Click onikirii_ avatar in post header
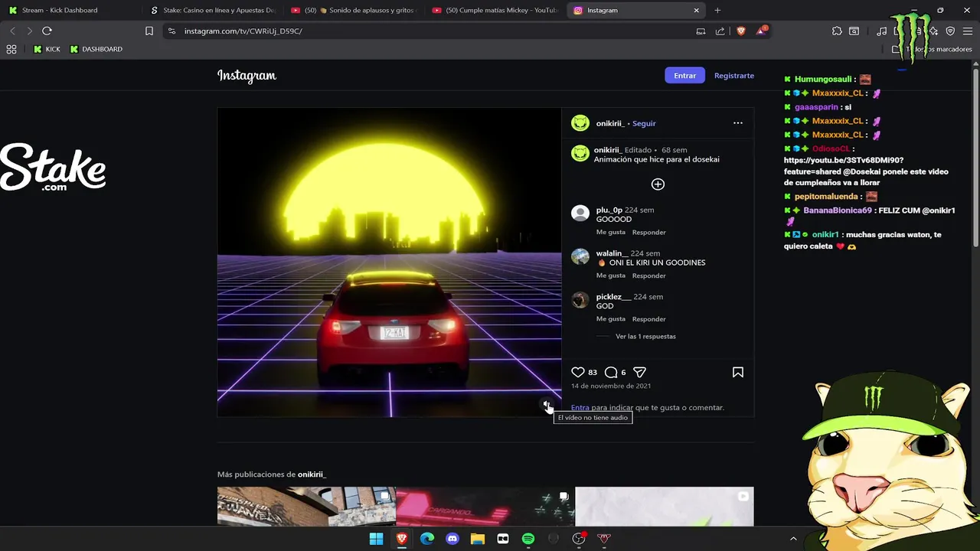 580,123
